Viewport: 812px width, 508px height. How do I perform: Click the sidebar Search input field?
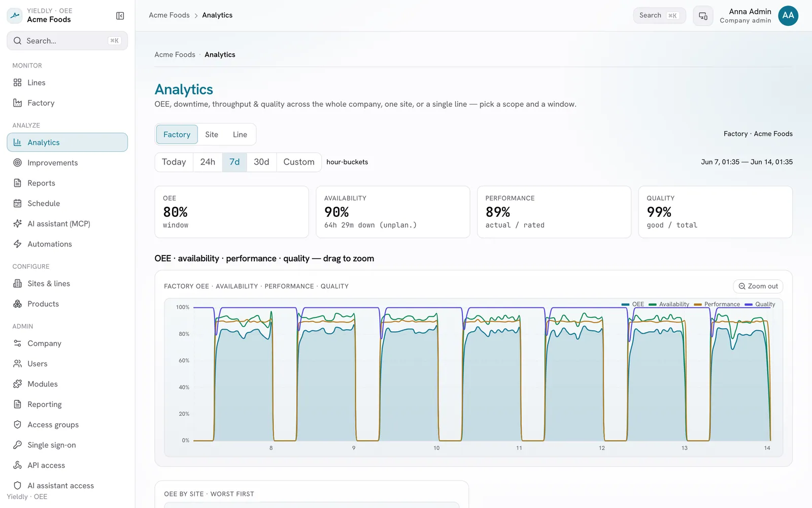click(67, 41)
